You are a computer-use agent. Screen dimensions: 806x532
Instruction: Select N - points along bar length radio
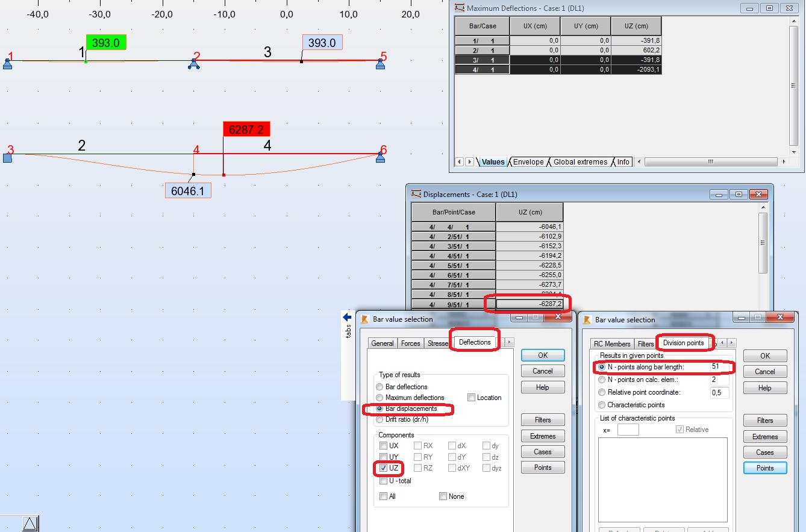[x=602, y=367]
